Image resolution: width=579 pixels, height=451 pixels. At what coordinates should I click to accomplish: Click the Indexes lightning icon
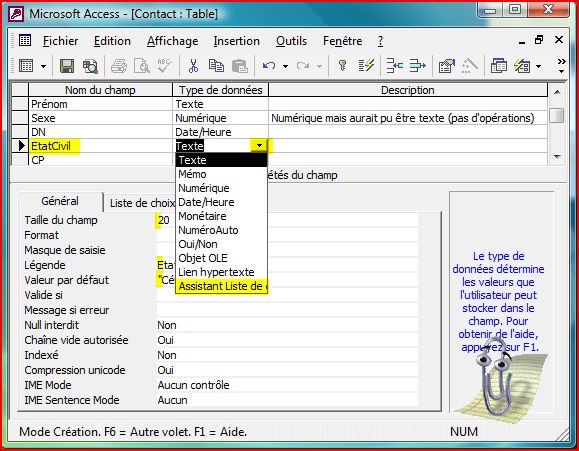point(366,66)
